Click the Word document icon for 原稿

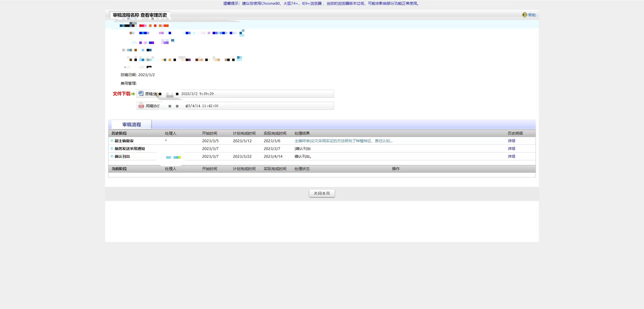pos(141,93)
